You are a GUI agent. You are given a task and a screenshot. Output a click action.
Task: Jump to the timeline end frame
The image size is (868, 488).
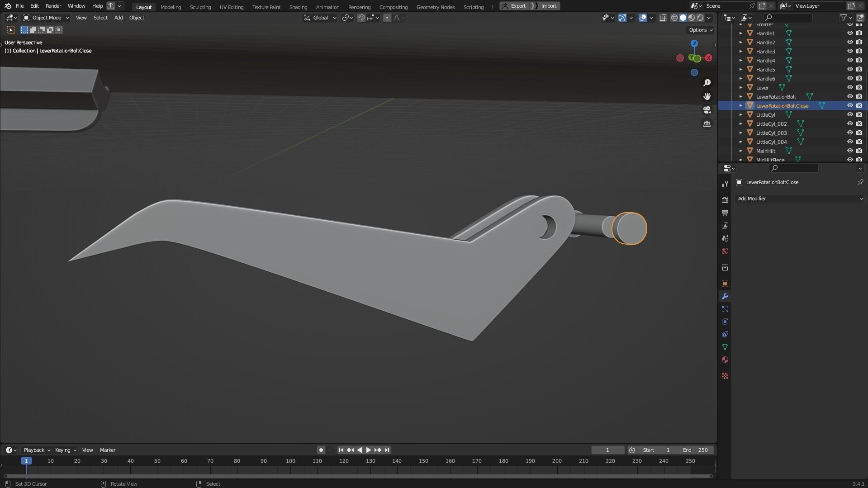pos(387,450)
